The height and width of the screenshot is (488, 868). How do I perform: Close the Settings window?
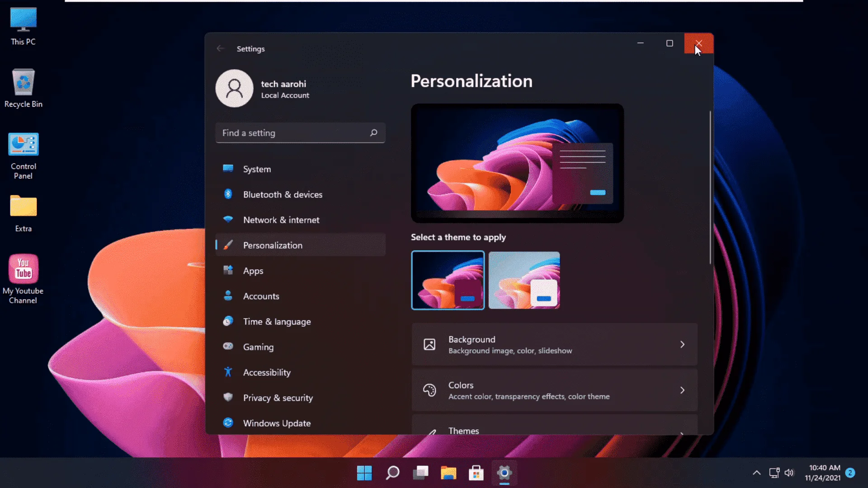(x=699, y=43)
